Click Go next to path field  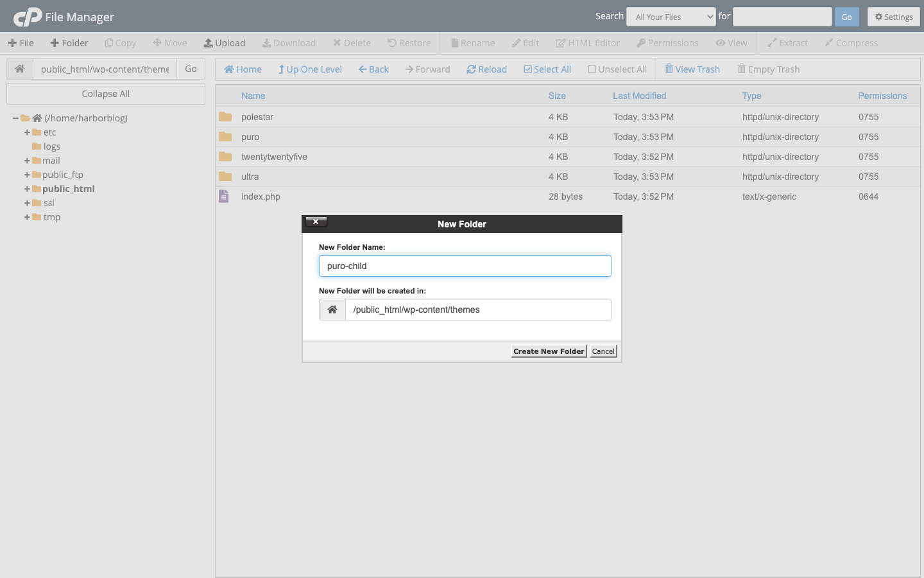coord(191,69)
